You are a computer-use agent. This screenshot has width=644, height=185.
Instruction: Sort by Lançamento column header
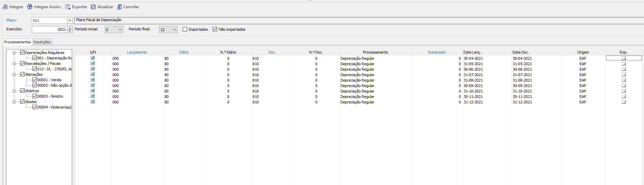(x=137, y=52)
